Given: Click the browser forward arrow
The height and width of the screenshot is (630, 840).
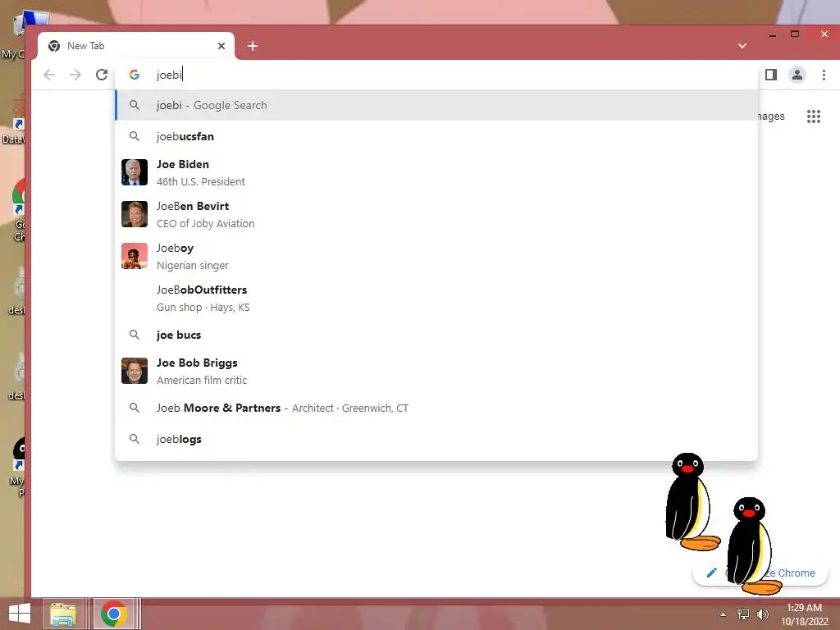Looking at the screenshot, I should tap(75, 75).
